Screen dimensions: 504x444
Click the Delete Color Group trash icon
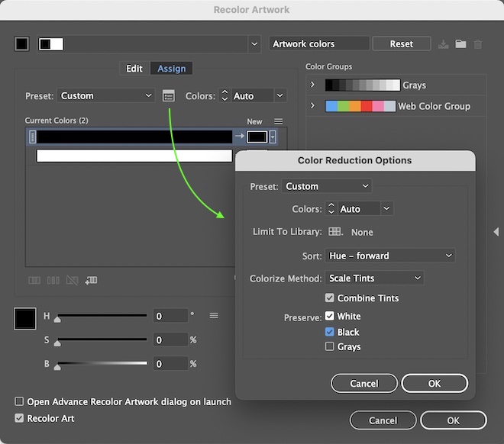click(x=478, y=44)
